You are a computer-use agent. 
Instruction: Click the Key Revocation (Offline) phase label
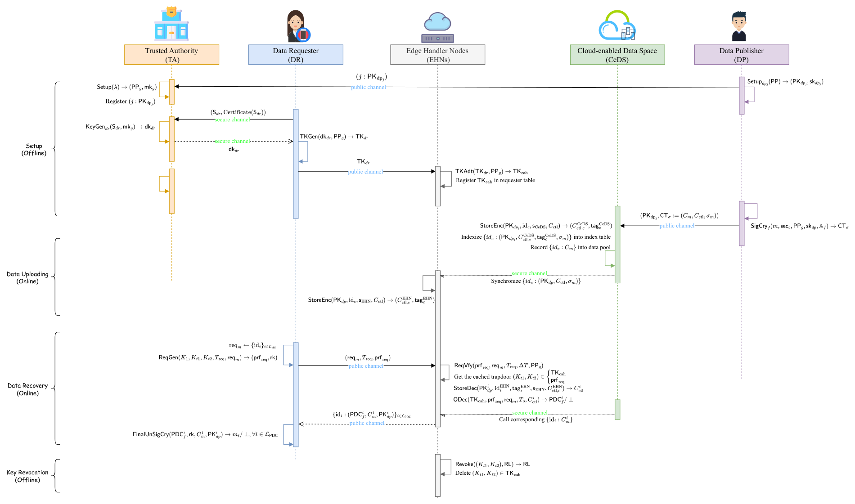pyautogui.click(x=27, y=476)
